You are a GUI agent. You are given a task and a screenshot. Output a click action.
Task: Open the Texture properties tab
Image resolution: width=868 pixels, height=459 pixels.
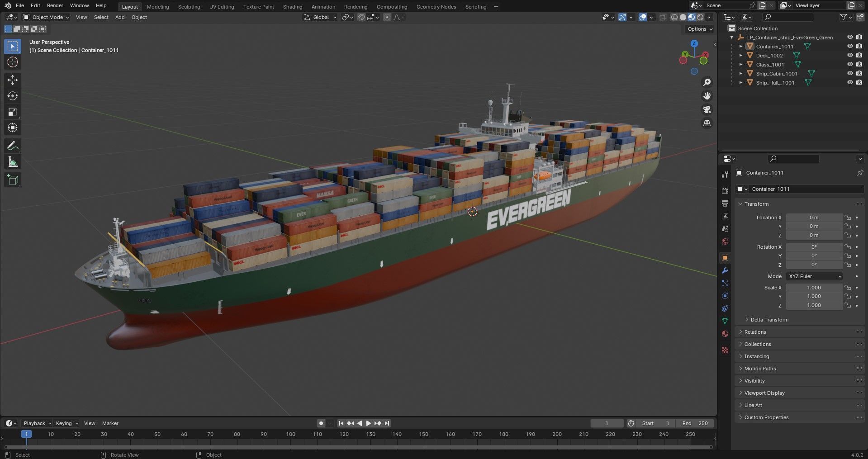pyautogui.click(x=725, y=350)
